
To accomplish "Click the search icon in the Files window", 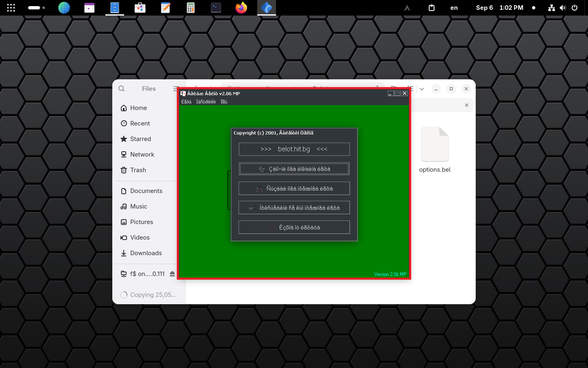I will [122, 89].
